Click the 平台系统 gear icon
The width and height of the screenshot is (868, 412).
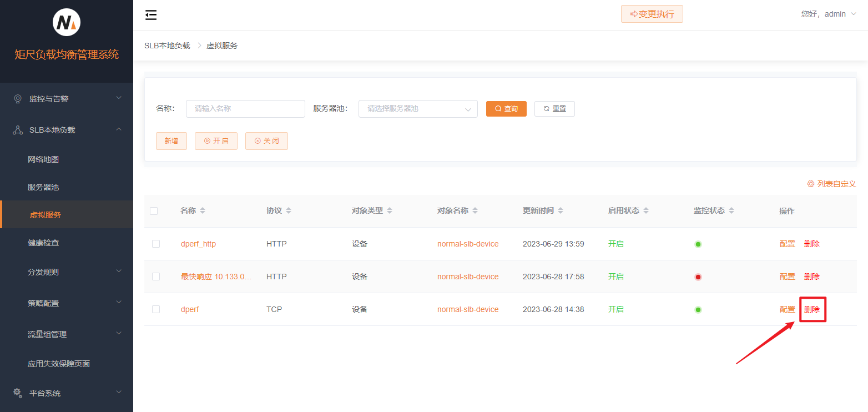pos(18,393)
